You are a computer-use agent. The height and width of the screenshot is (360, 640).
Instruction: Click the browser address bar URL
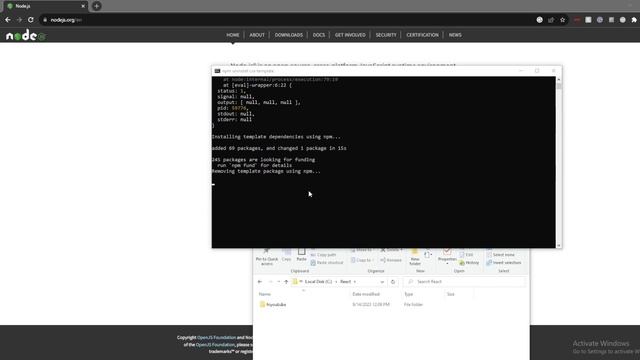click(x=66, y=20)
